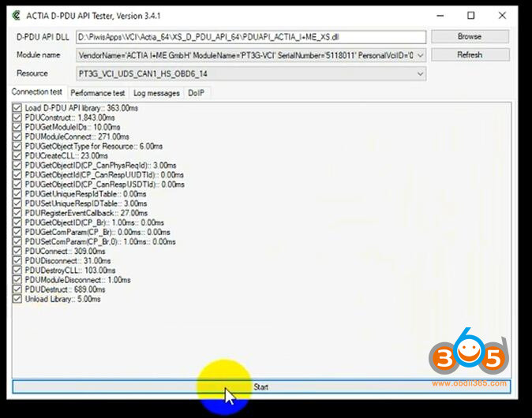The image size is (532, 418).
Task: Maximize the ACTIA tester window
Action: (471, 15)
